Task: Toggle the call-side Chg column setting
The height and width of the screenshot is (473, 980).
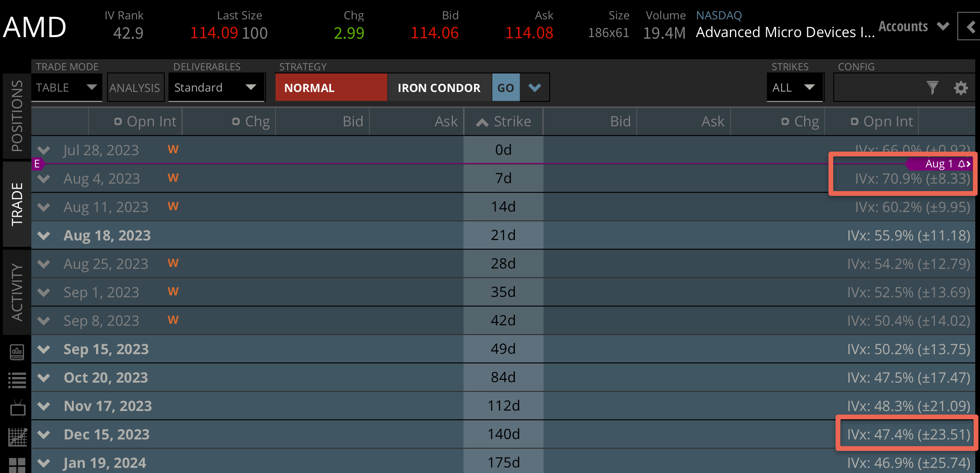Action: click(236, 122)
